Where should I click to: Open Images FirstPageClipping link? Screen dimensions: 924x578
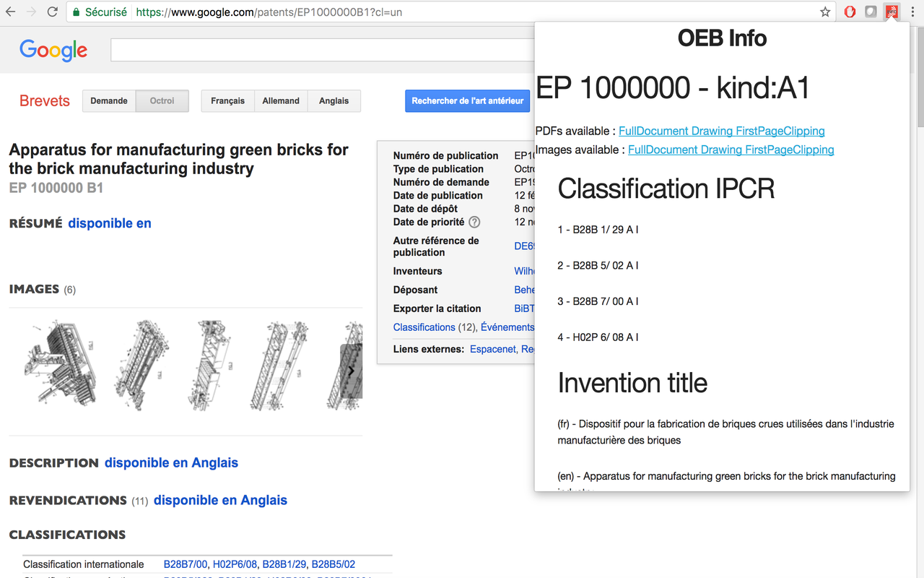click(x=790, y=150)
